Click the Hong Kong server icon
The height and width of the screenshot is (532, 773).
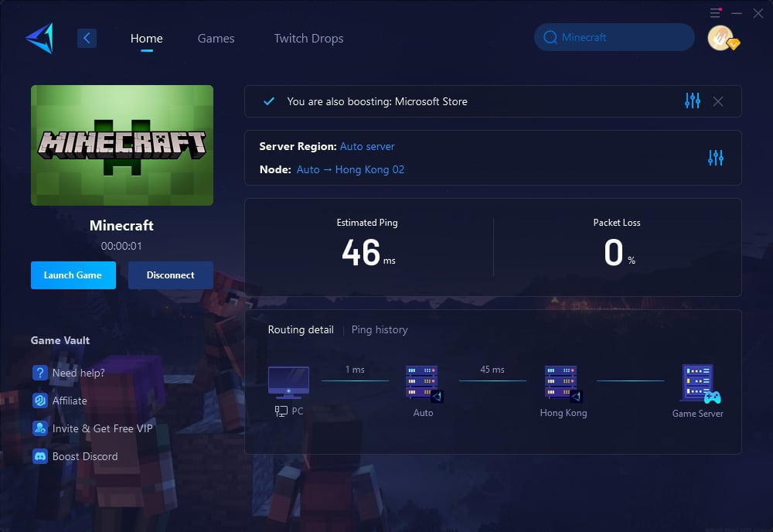563,383
